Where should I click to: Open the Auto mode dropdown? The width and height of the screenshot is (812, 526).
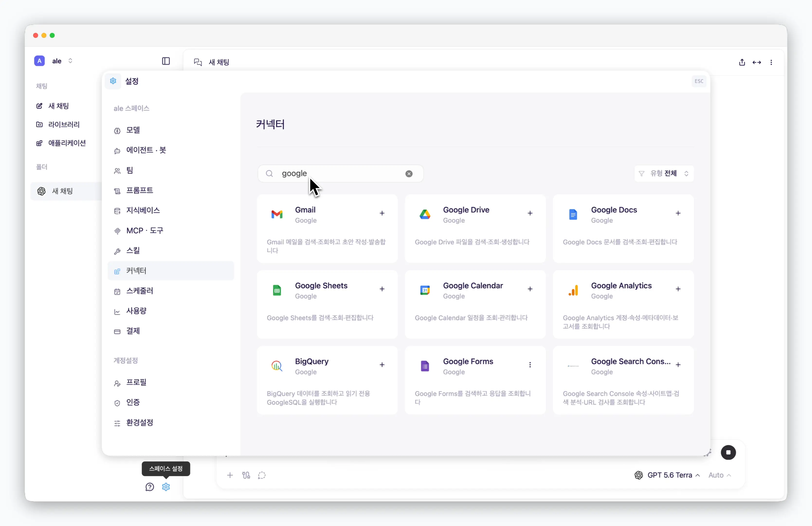720,475
